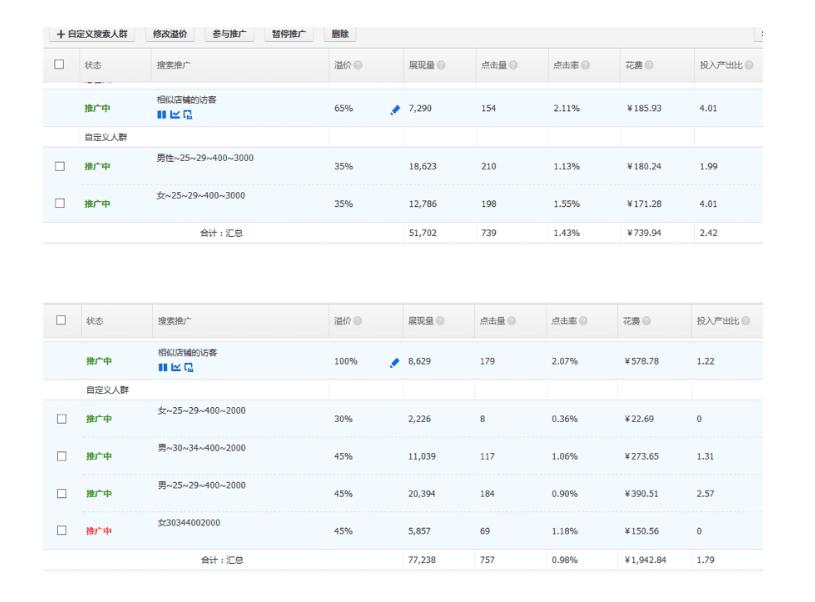Click the total spend ¥739.94
The width and height of the screenshot is (815, 602).
coord(644,233)
